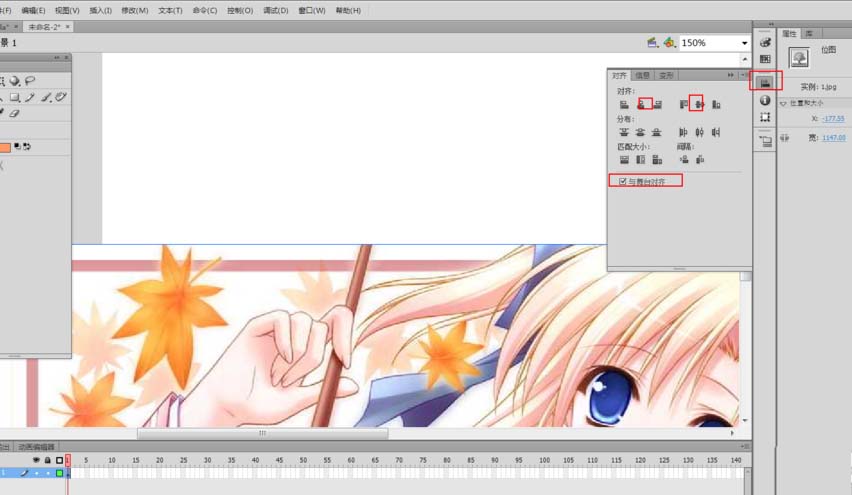The height and width of the screenshot is (495, 852).
Task: Click the orange fill color swatch
Action: [x=5, y=147]
